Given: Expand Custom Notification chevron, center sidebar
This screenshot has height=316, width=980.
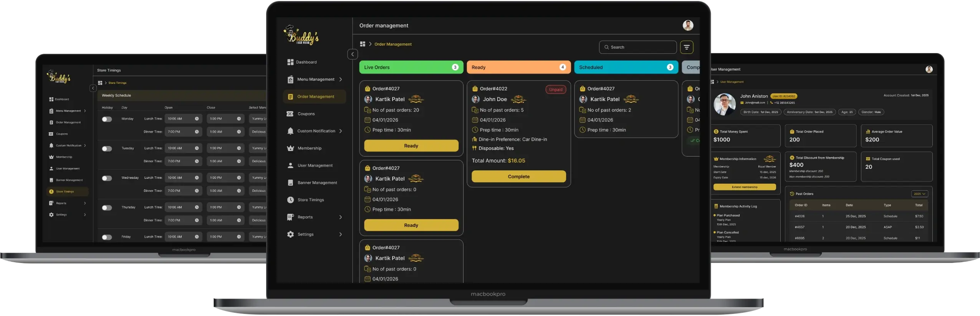Looking at the screenshot, I should coord(341,131).
